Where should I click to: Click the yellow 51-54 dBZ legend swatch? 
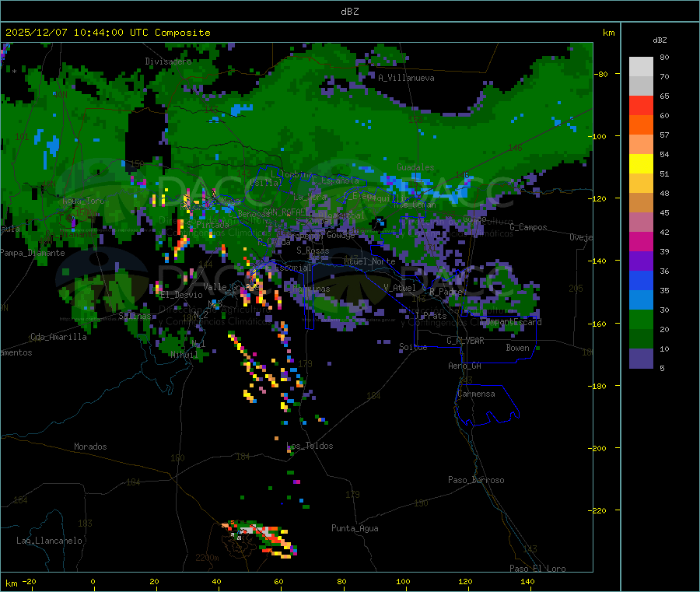click(x=641, y=164)
